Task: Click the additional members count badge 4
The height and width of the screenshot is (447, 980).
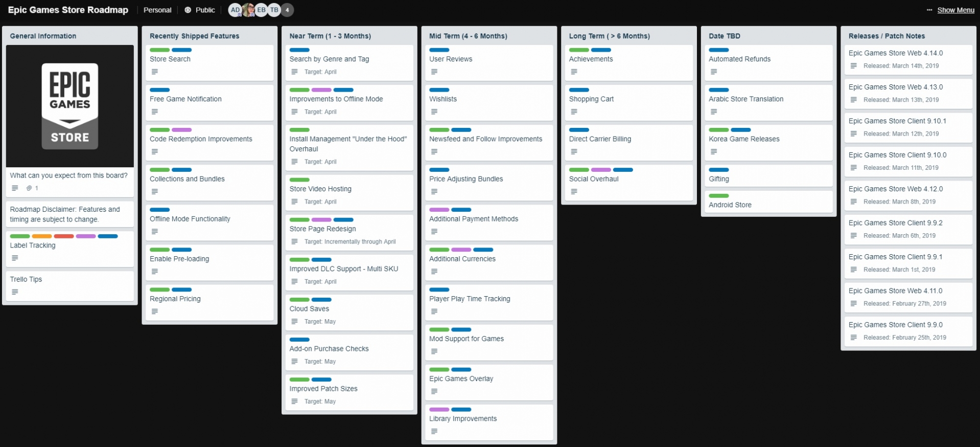Action: pyautogui.click(x=287, y=10)
